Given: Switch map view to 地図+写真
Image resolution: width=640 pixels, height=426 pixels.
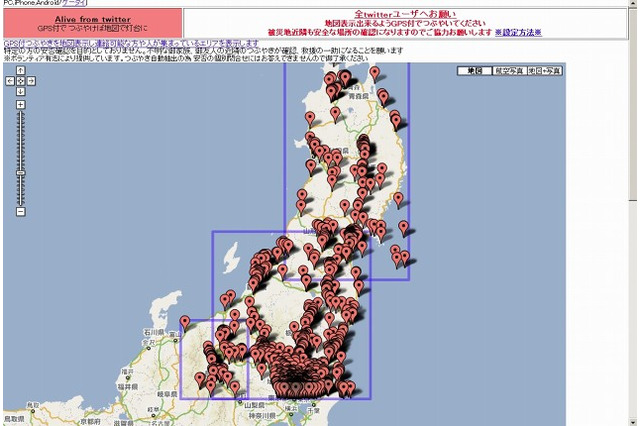Looking at the screenshot, I should [x=544, y=71].
